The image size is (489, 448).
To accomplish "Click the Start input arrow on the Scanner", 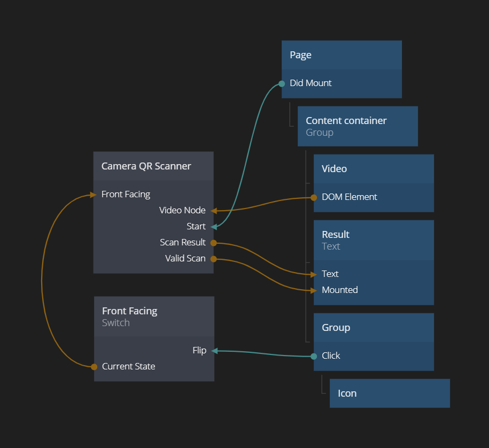I will click(213, 227).
